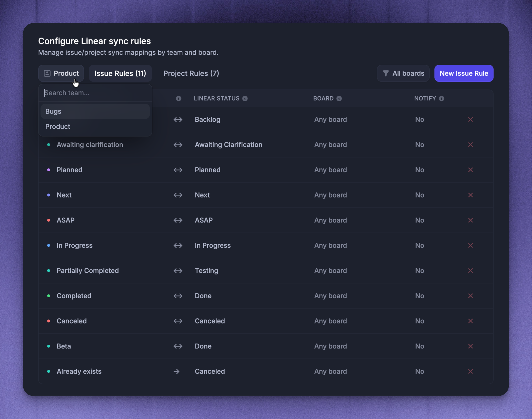Click No in the Already exists row

(x=420, y=371)
